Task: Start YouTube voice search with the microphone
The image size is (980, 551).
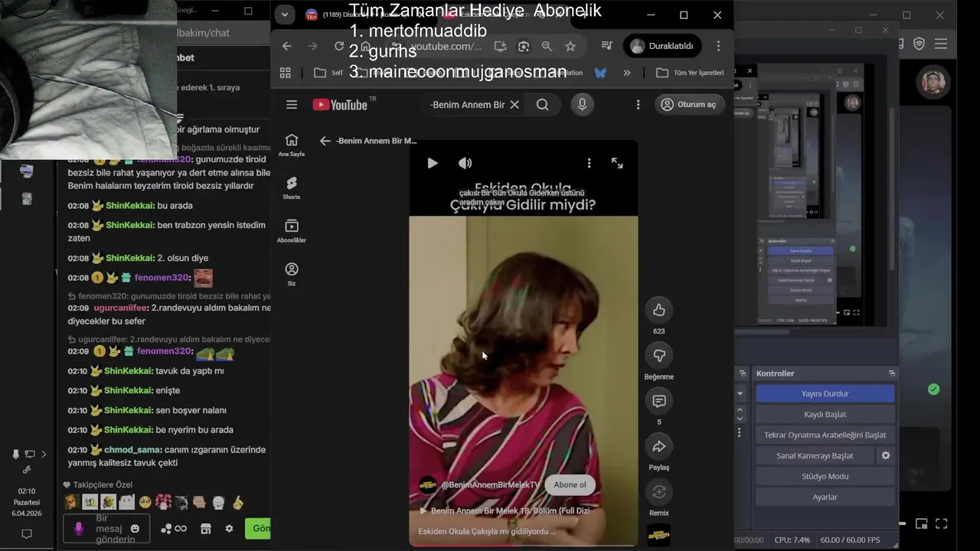Action: click(582, 105)
